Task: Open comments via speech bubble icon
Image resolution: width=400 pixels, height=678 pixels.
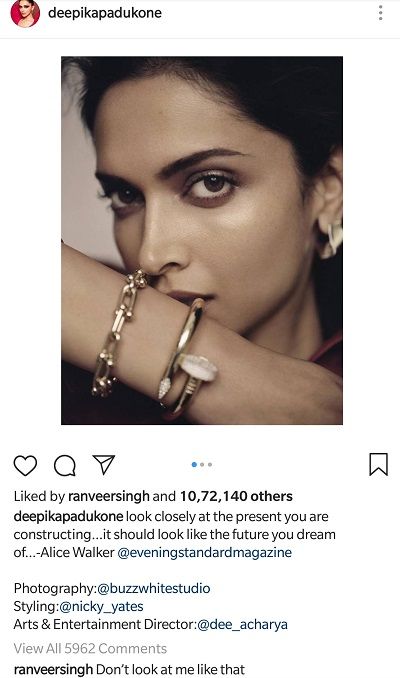Action: point(65,465)
